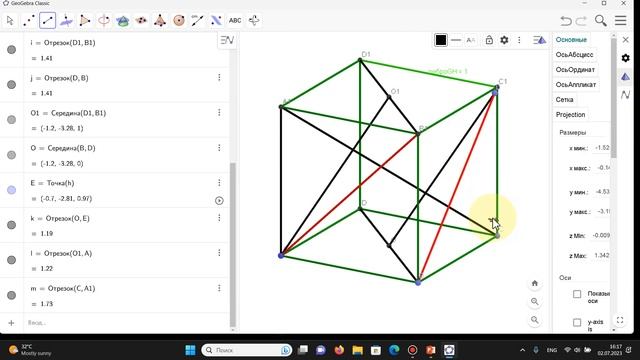
Task: Select the Sphere tool
Action: tap(179, 20)
